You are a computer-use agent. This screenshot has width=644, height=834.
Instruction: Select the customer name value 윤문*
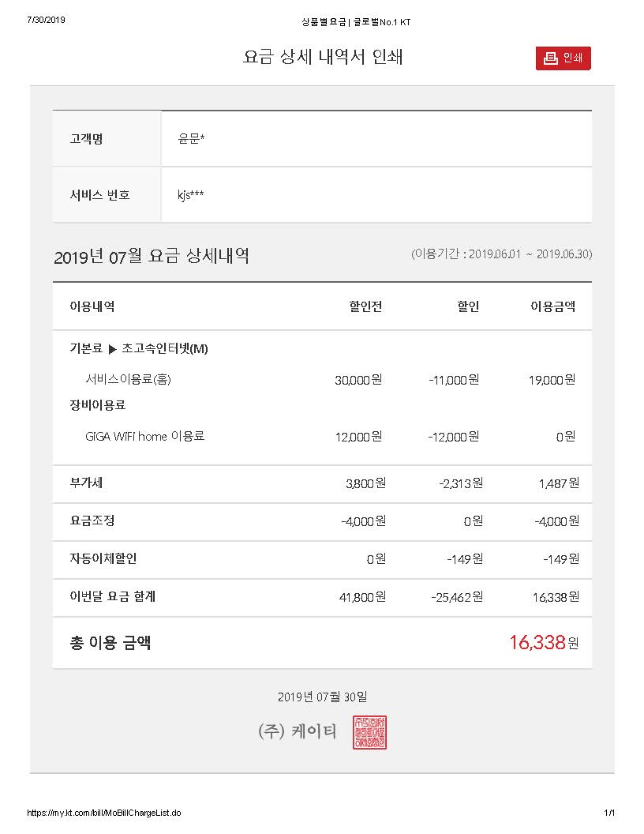[x=192, y=139]
